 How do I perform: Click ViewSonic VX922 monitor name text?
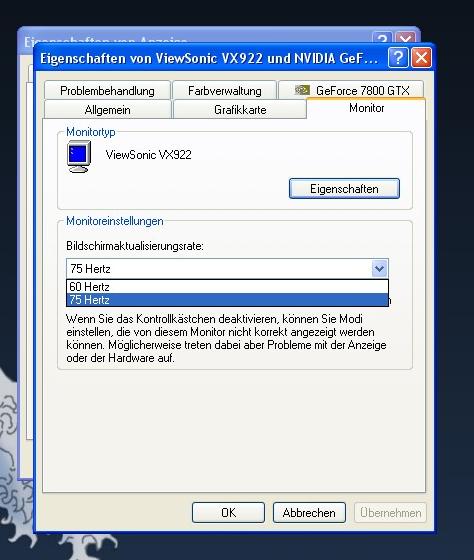149,155
